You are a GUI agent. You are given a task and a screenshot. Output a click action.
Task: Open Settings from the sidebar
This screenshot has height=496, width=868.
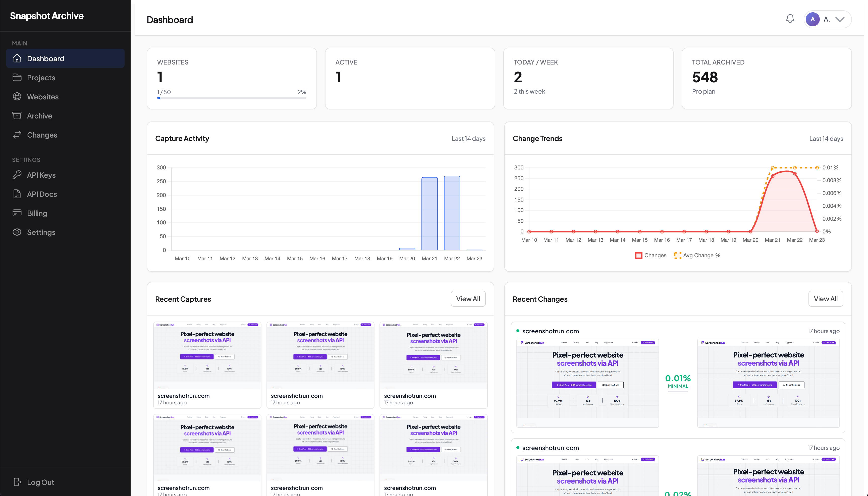[x=65, y=232]
